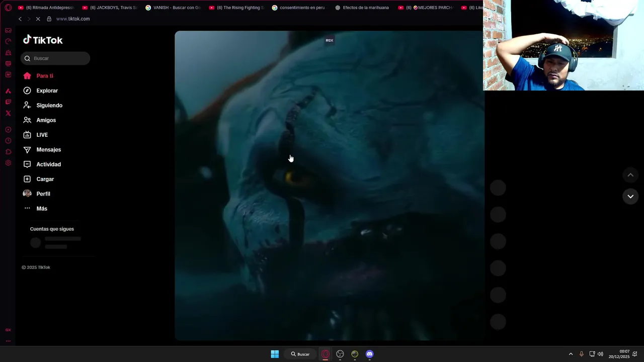Open the Opera GX main menu logo
The image size is (644, 362).
[8, 8]
